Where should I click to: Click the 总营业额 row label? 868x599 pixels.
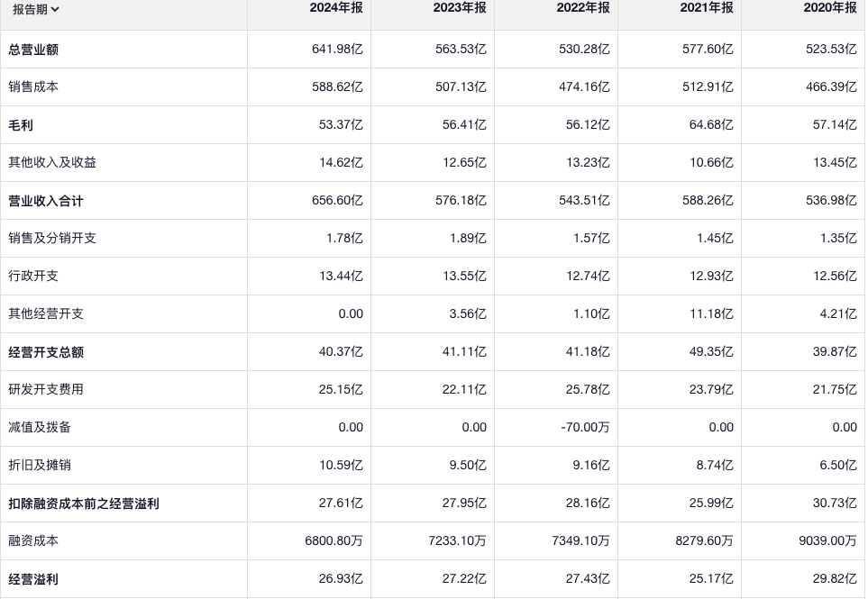tap(33, 50)
